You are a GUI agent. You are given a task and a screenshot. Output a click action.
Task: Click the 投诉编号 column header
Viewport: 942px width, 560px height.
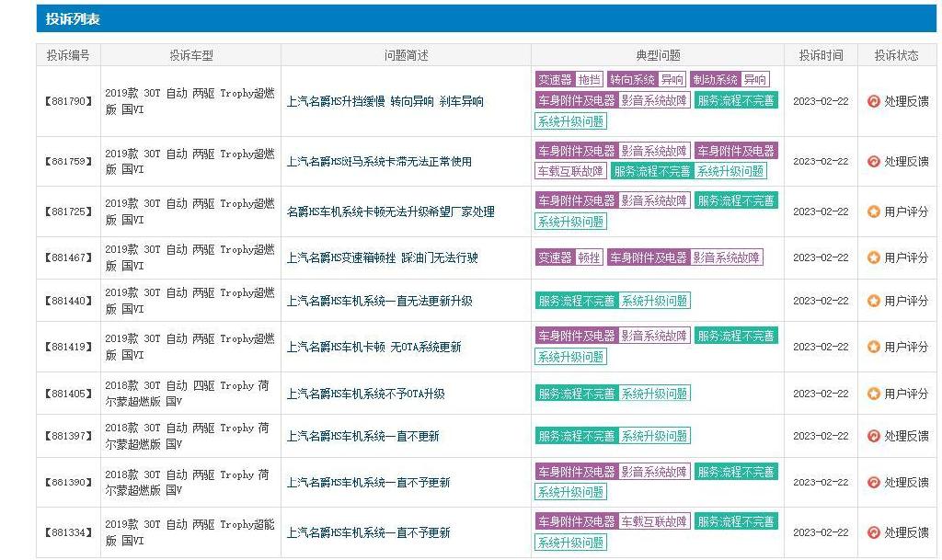click(68, 55)
